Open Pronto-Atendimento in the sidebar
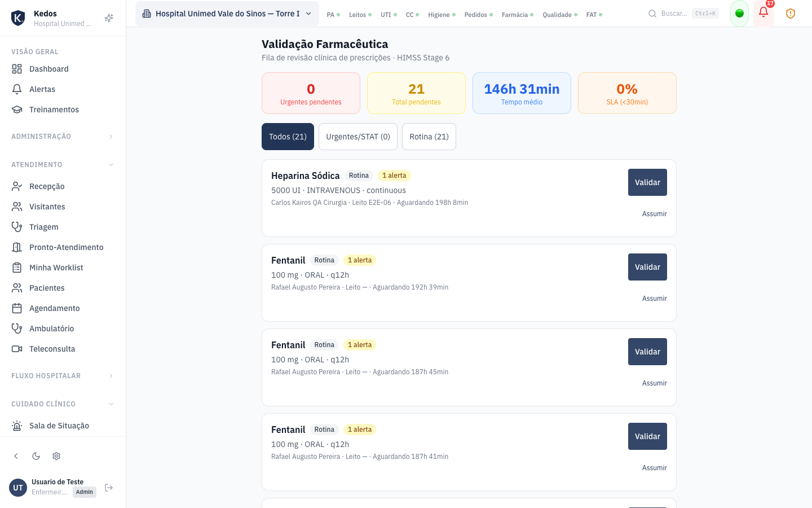812x508 pixels. pyautogui.click(x=63, y=247)
